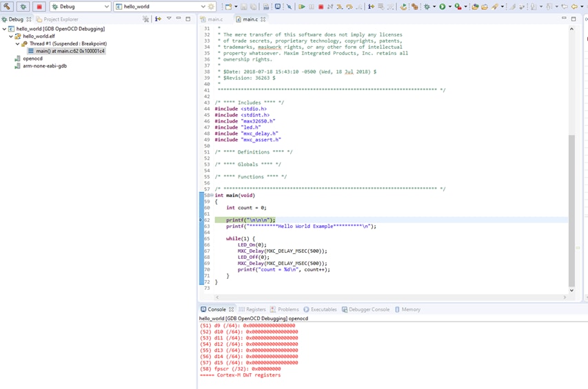Click the gear icon beside hello_world selector

[x=212, y=7]
